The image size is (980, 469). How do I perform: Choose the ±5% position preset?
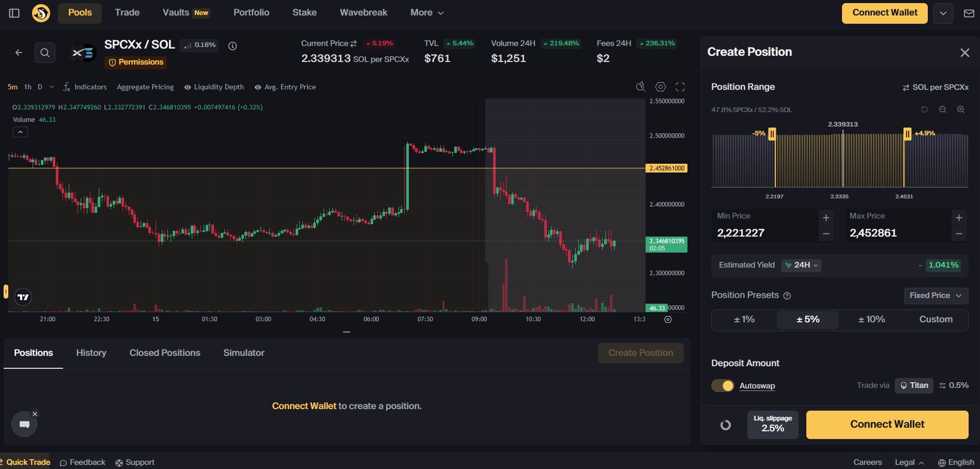coord(808,320)
